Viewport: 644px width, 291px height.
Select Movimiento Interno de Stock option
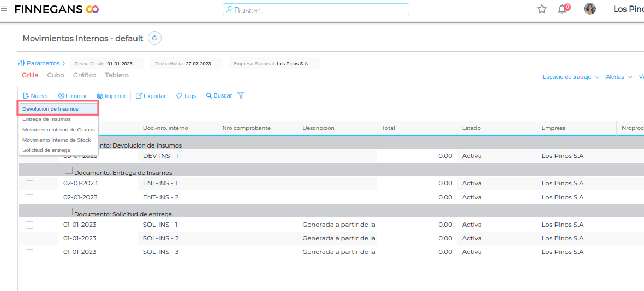point(57,140)
